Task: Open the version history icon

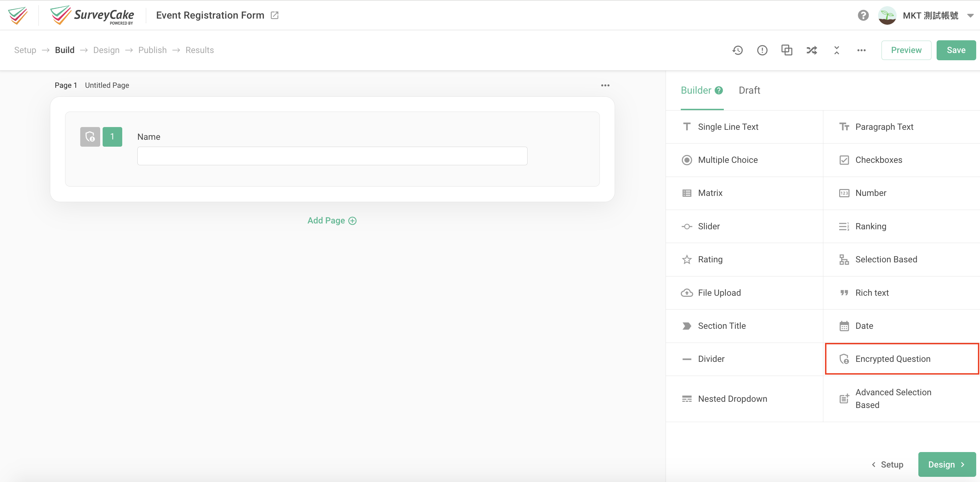Action: (738, 50)
